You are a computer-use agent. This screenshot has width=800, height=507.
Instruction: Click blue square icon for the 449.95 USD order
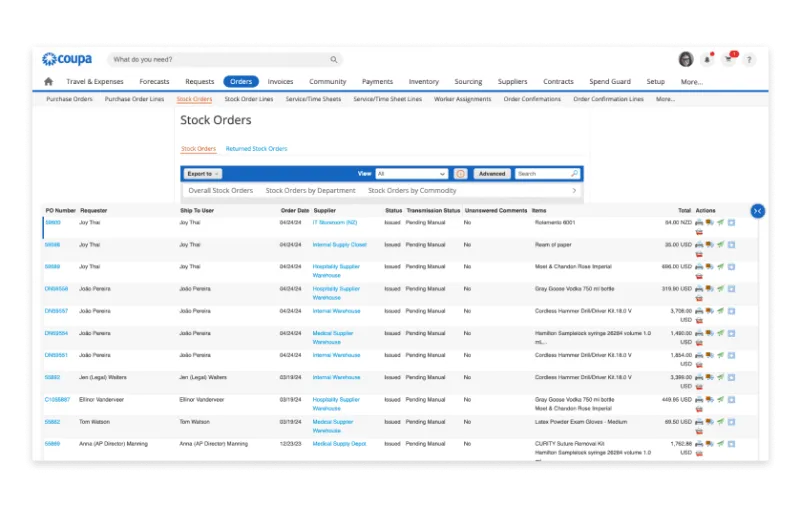731,400
